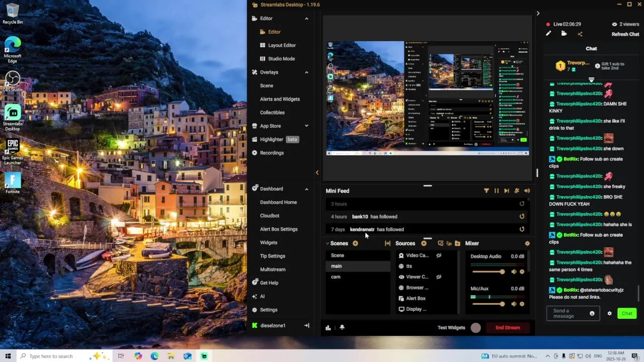Share the stream link
The image size is (644, 362).
[580, 34]
